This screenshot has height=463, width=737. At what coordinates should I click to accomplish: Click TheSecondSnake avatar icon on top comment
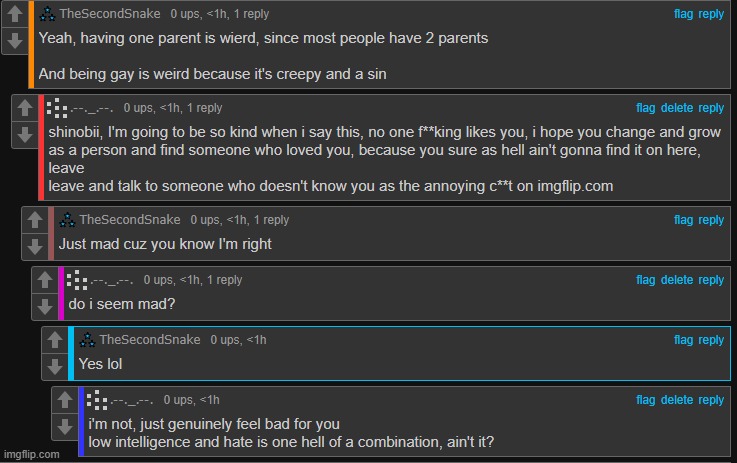[47, 14]
